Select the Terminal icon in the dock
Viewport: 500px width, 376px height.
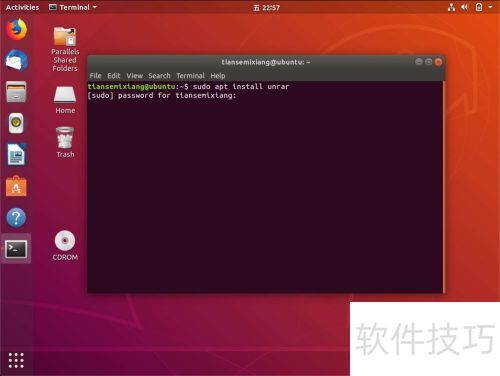(x=16, y=249)
